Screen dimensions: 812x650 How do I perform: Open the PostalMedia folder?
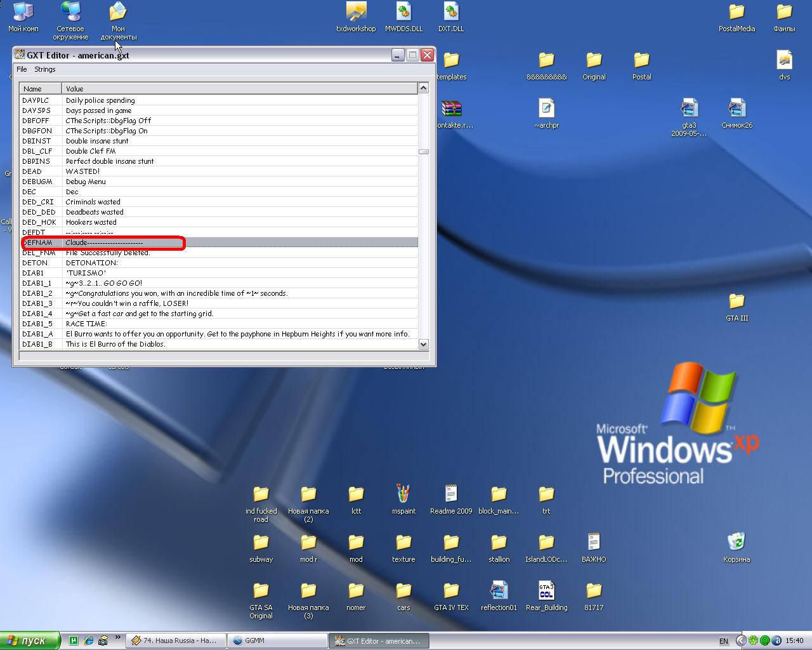(x=737, y=12)
